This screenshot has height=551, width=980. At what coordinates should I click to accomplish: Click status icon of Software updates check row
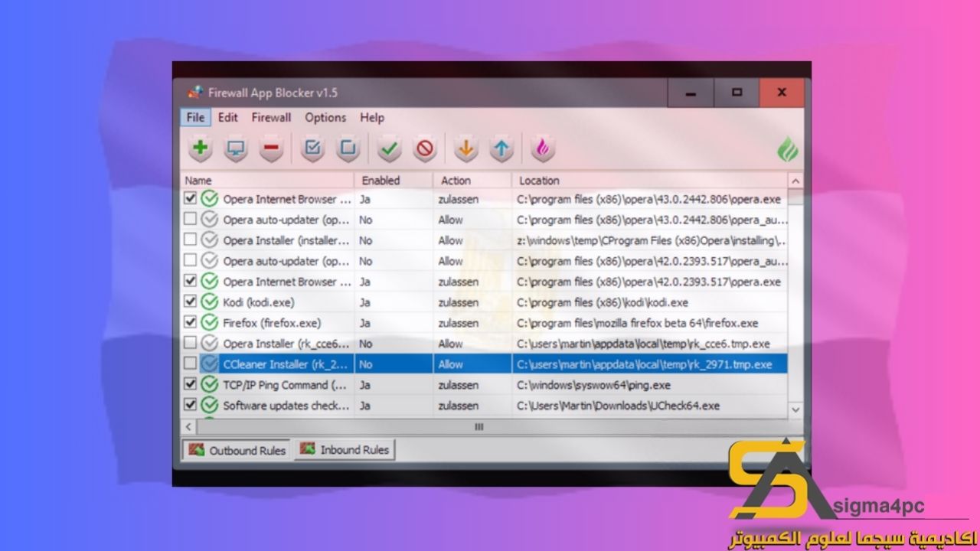[x=210, y=406]
